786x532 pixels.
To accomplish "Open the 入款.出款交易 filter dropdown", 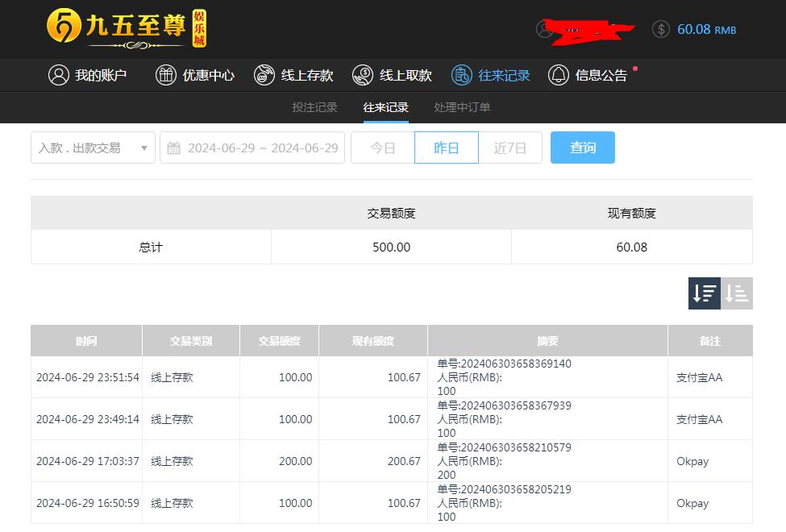I will tap(92, 148).
